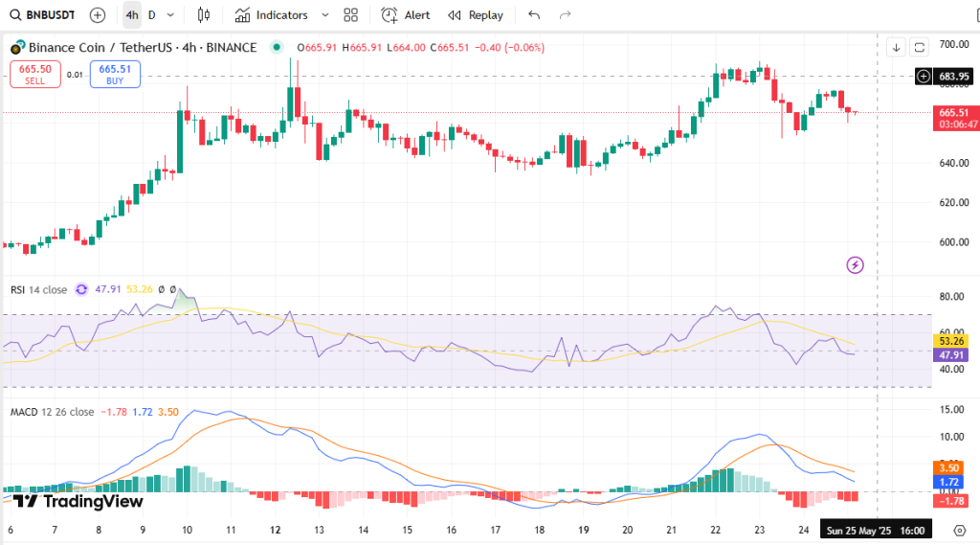Screen dimensions: 980x545
Task: Open symbol search for BNBUSDT
Action: point(42,15)
